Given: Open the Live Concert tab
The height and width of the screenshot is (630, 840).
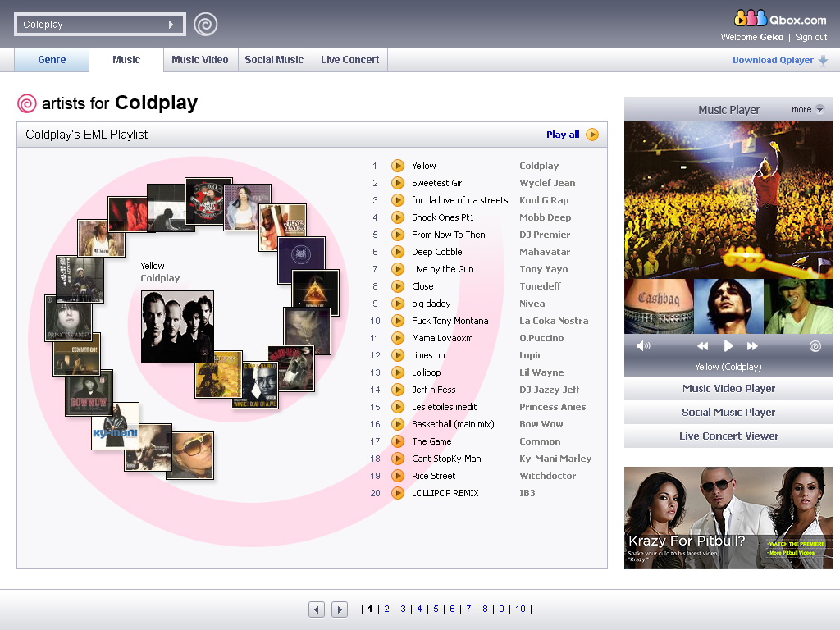Looking at the screenshot, I should pos(349,59).
